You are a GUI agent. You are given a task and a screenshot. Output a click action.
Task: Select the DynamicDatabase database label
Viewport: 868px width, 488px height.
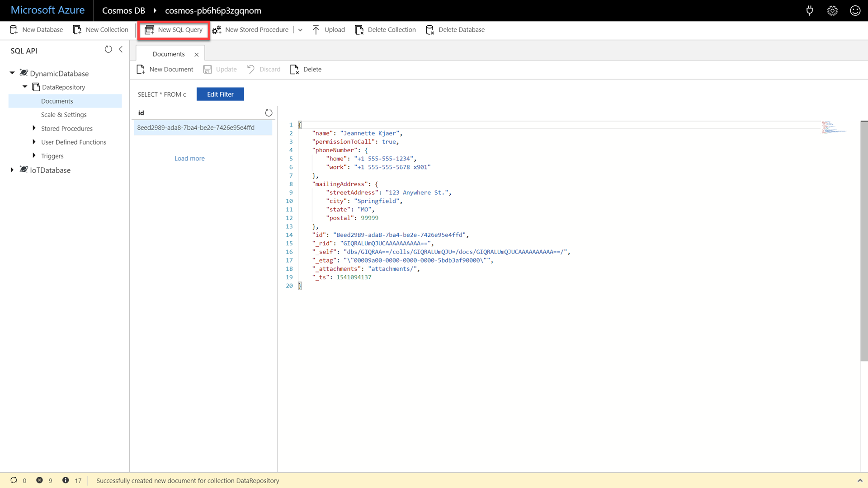tap(59, 74)
